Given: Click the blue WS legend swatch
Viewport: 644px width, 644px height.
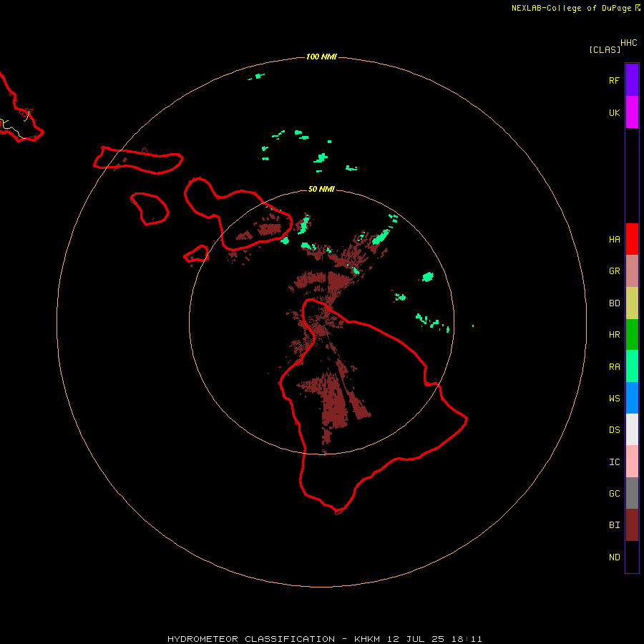Looking at the screenshot, I should pyautogui.click(x=632, y=398).
